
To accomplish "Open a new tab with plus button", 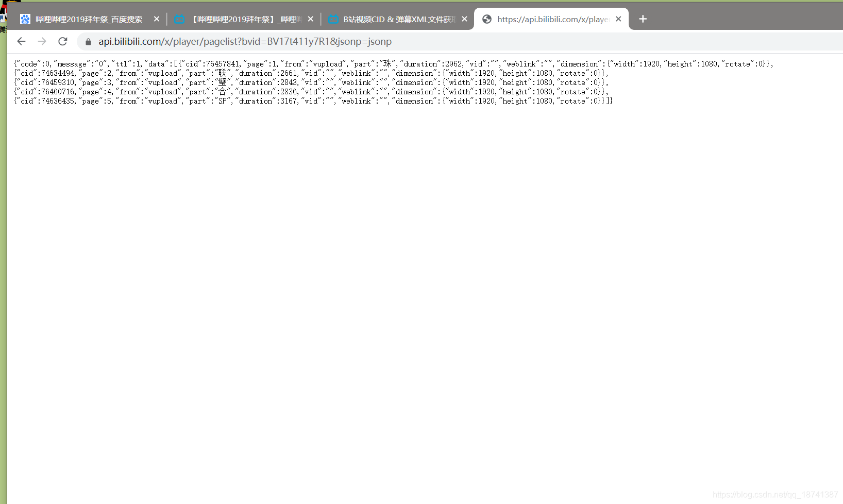I will (643, 19).
